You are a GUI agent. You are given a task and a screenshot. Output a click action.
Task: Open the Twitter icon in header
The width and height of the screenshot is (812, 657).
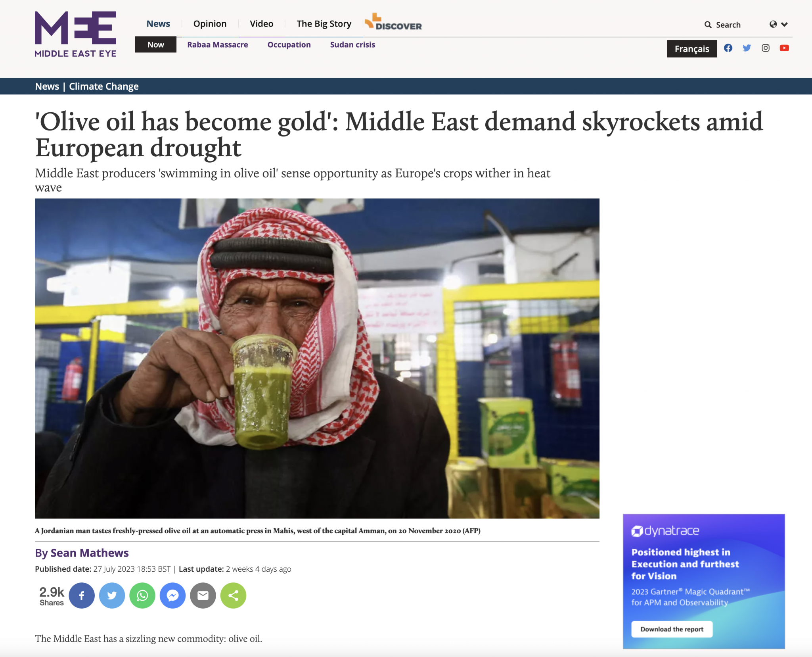pos(747,48)
